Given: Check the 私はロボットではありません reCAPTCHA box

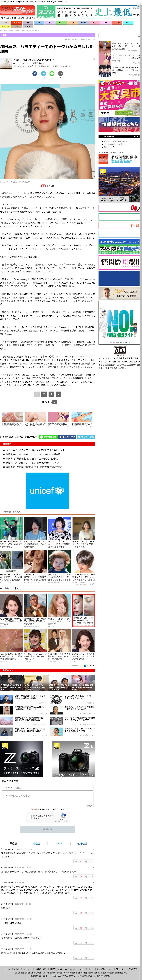Looking at the screenshot, I should pos(30,817).
